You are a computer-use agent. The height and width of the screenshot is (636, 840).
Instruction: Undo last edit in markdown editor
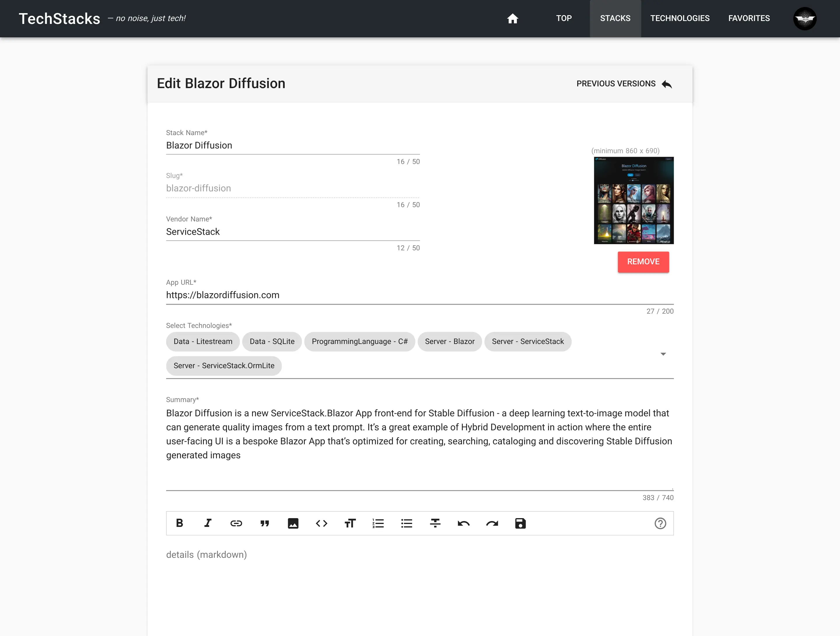point(464,523)
